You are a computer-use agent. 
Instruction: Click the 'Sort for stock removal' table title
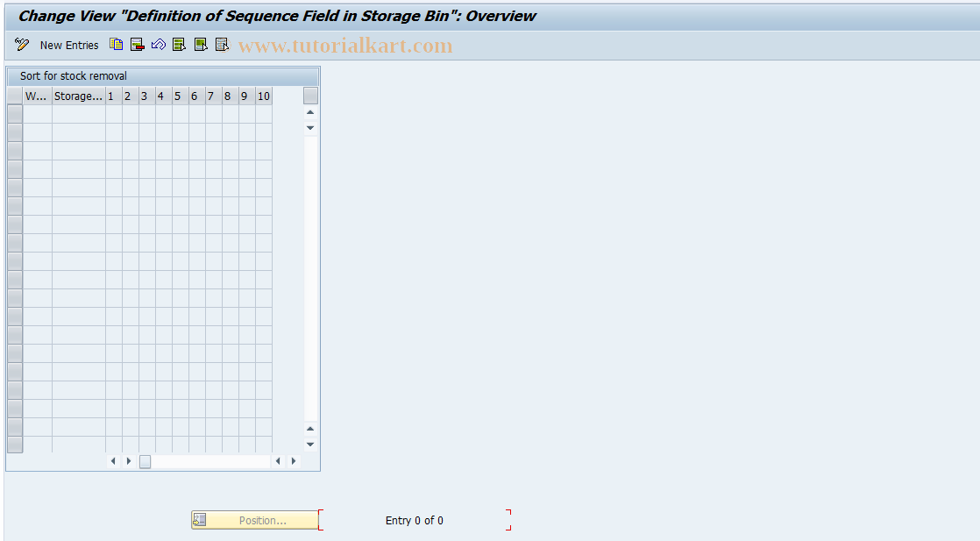tap(73, 75)
